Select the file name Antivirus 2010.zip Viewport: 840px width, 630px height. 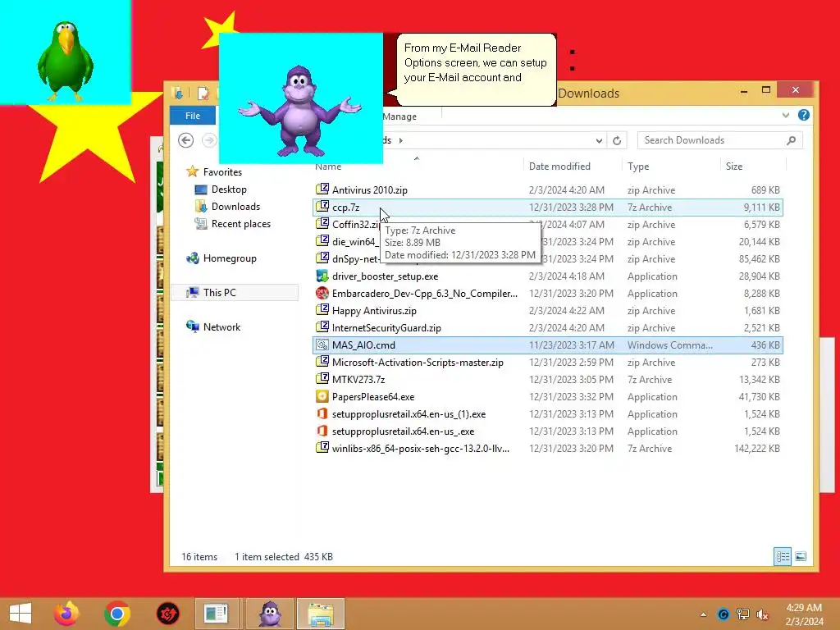click(x=370, y=190)
